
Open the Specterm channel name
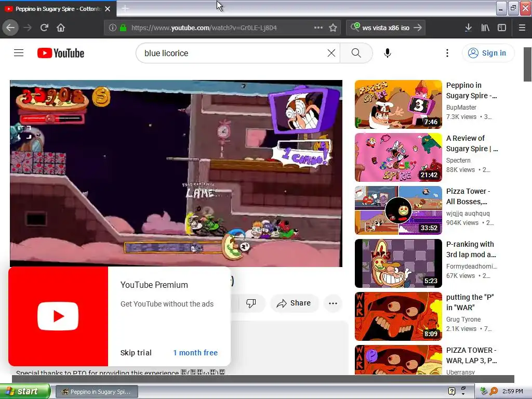click(458, 160)
